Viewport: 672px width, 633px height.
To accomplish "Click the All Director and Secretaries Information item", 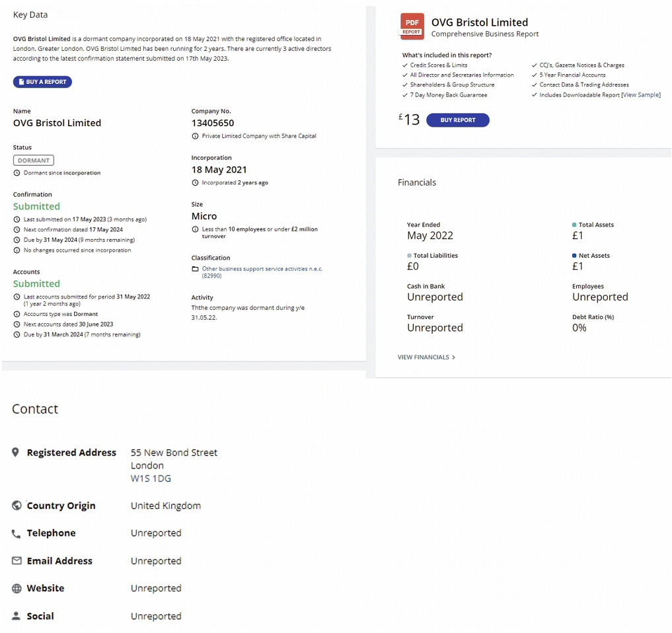I will 462,75.
